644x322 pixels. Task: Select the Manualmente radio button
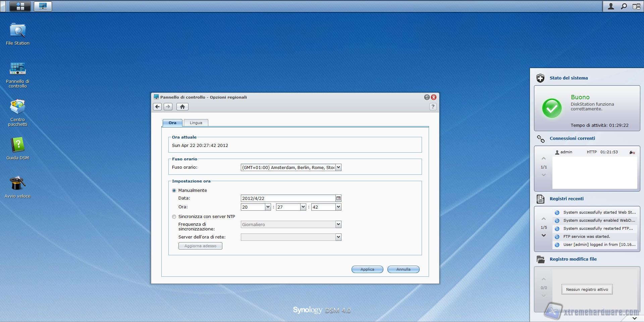(x=174, y=191)
